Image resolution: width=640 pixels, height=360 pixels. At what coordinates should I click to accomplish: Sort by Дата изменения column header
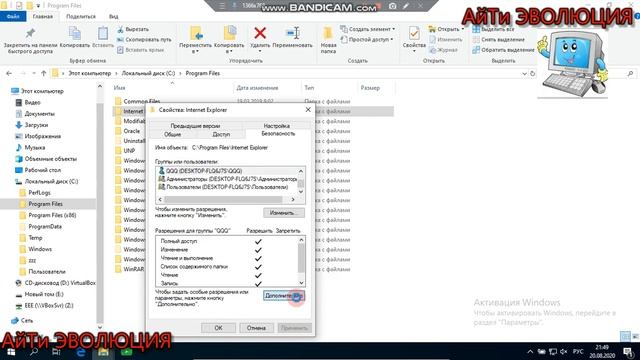[257, 88]
